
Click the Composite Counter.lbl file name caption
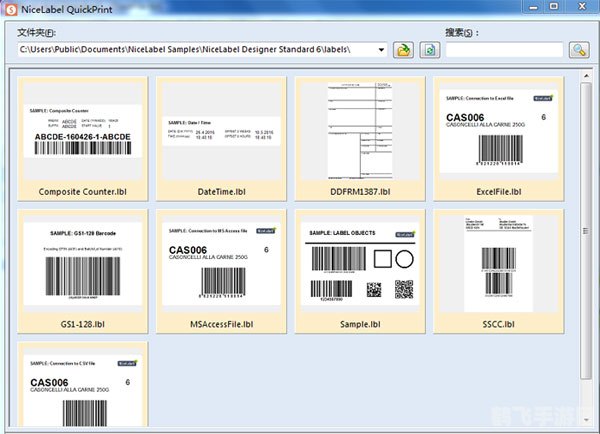pyautogui.click(x=82, y=192)
